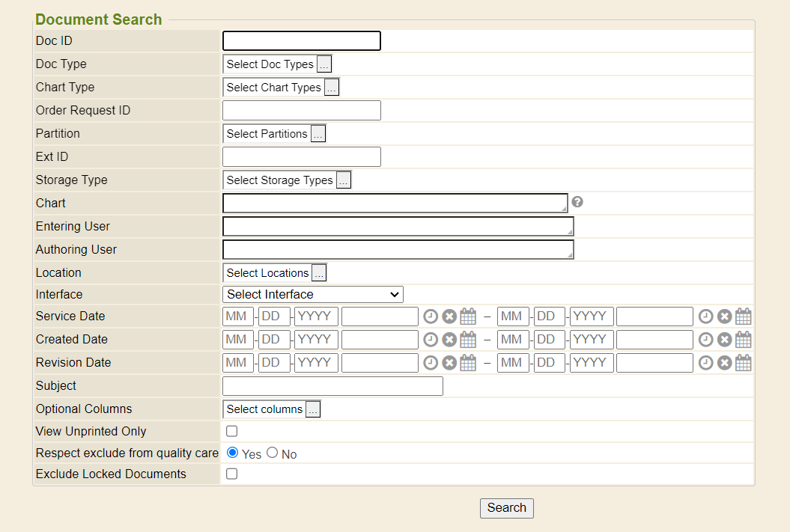Enable View Unprinted Only checkbox
The height and width of the screenshot is (532, 790).
tap(232, 431)
